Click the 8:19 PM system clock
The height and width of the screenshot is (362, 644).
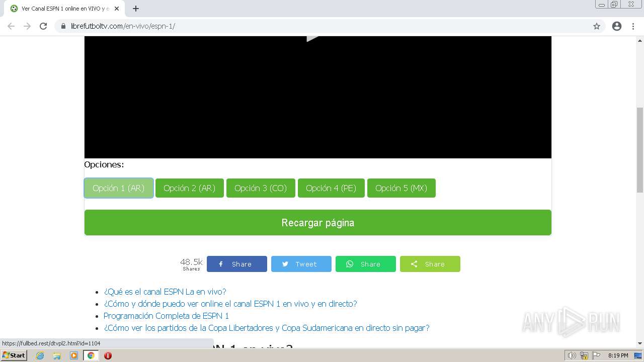pos(618,355)
